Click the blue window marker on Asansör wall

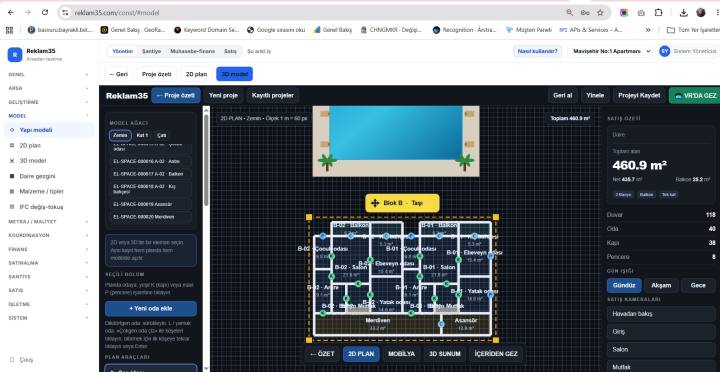[x=441, y=324]
